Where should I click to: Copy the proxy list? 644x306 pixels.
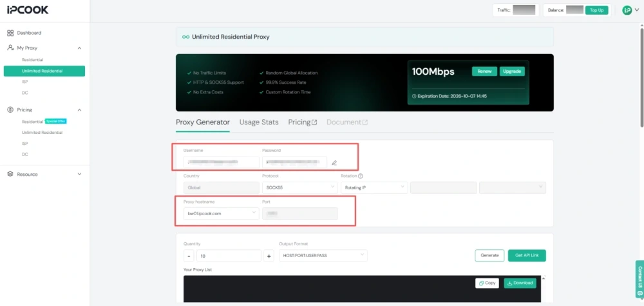[487, 283]
